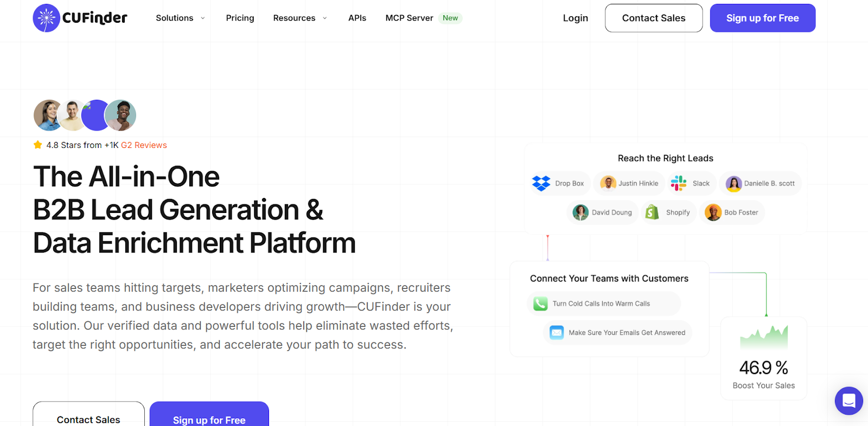Open the APIs menu item
Screen dimensions: 868x426
[357, 18]
